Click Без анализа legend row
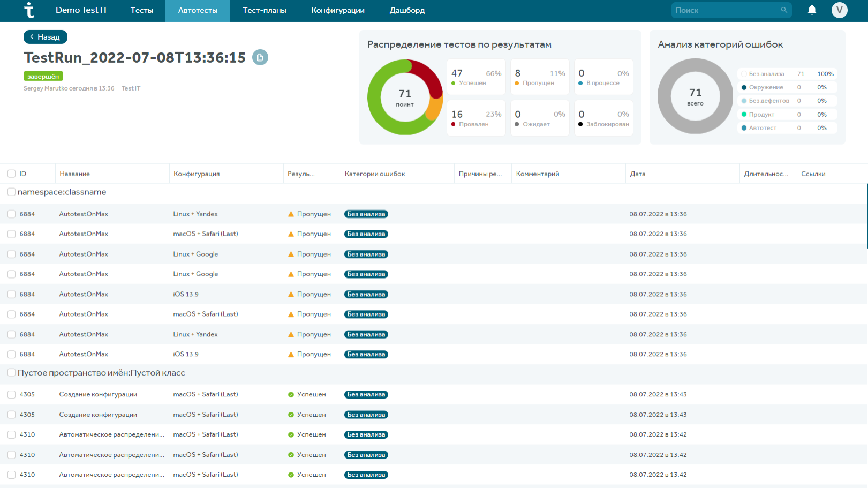This screenshot has height=488, width=868. [787, 74]
